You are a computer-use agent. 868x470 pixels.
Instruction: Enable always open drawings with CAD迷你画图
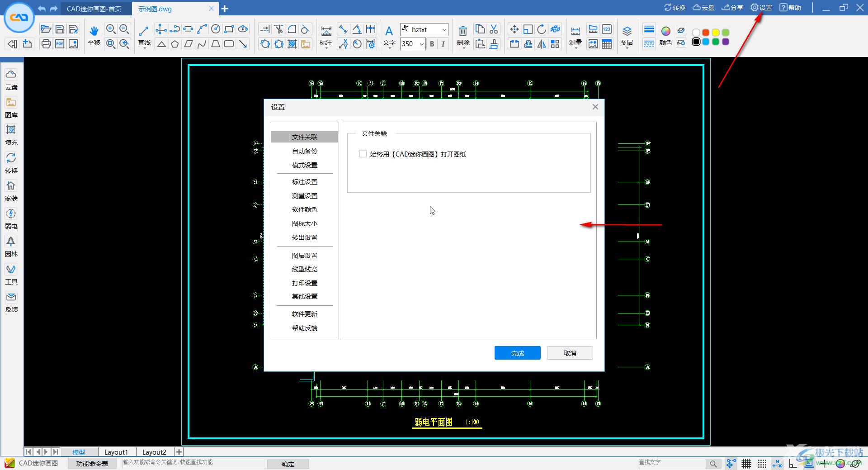click(363, 154)
